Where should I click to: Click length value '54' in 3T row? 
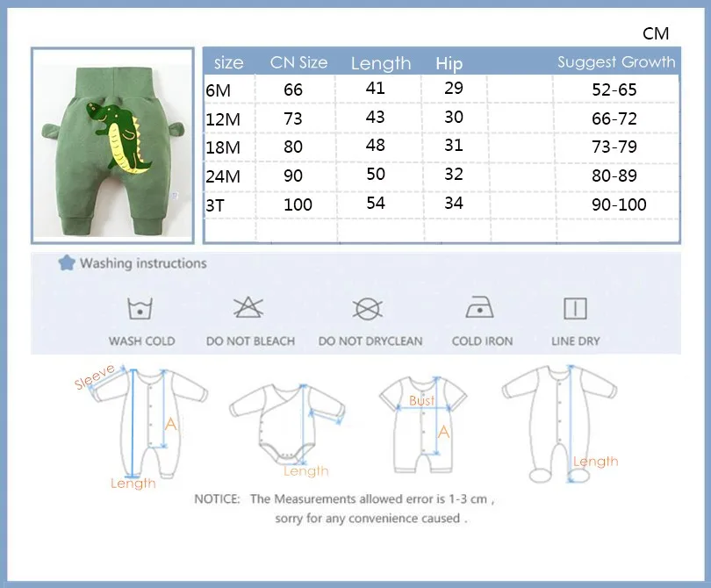pos(376,203)
